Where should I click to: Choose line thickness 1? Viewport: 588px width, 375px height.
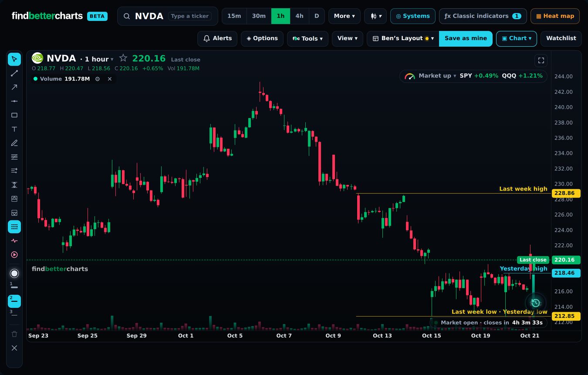pos(14,287)
